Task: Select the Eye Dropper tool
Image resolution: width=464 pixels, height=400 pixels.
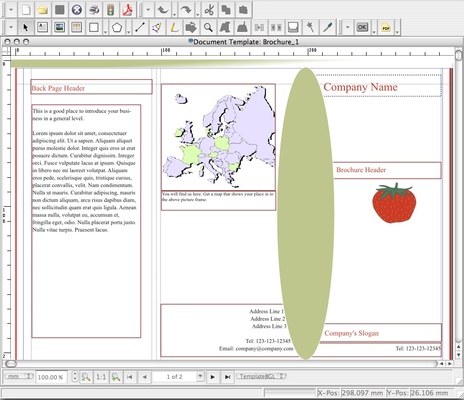Action: click(327, 27)
